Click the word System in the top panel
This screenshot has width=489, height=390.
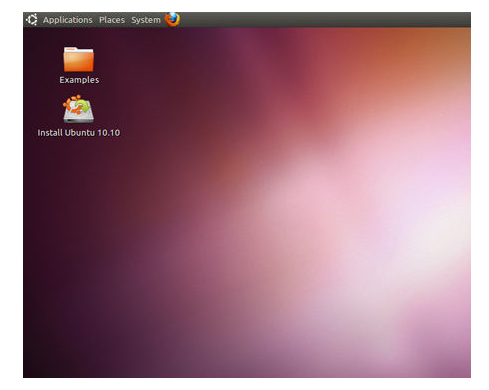pyautogui.click(x=146, y=20)
